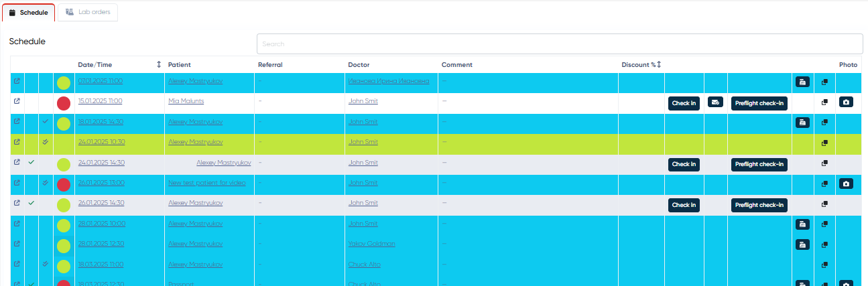
Task: Sort by Discount % column arrows
Action: (x=659, y=65)
